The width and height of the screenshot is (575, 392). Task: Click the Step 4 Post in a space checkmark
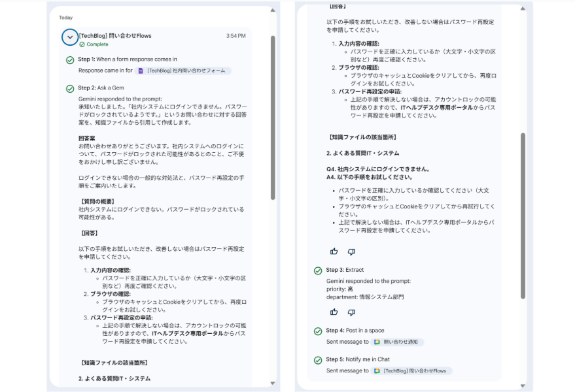pos(318,331)
